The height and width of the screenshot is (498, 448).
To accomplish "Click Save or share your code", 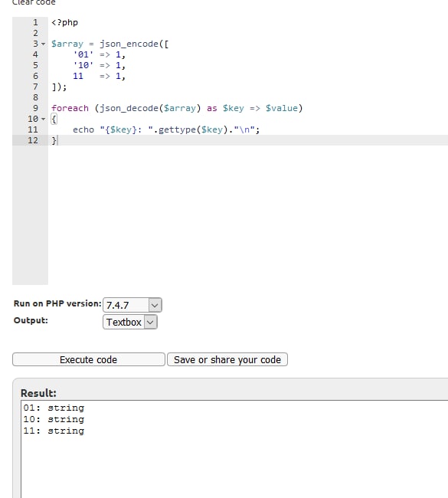I will point(227,359).
